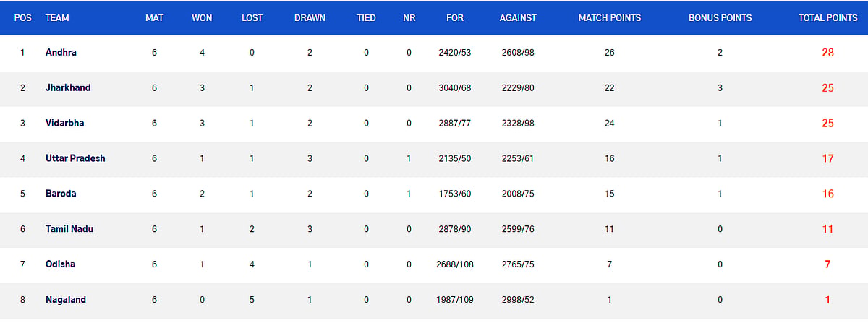Click Nagaland's FOR value 1987/109
The width and height of the screenshot is (868, 323).
454,300
